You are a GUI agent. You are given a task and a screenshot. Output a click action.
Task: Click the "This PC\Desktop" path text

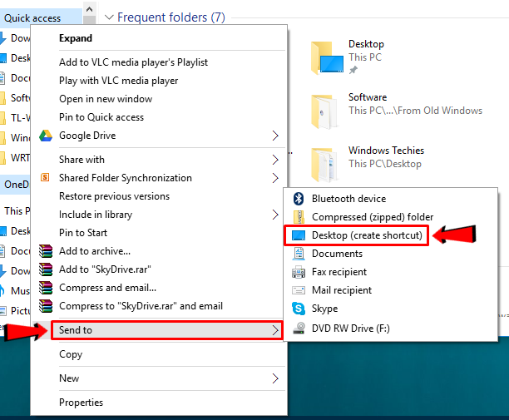tap(385, 164)
